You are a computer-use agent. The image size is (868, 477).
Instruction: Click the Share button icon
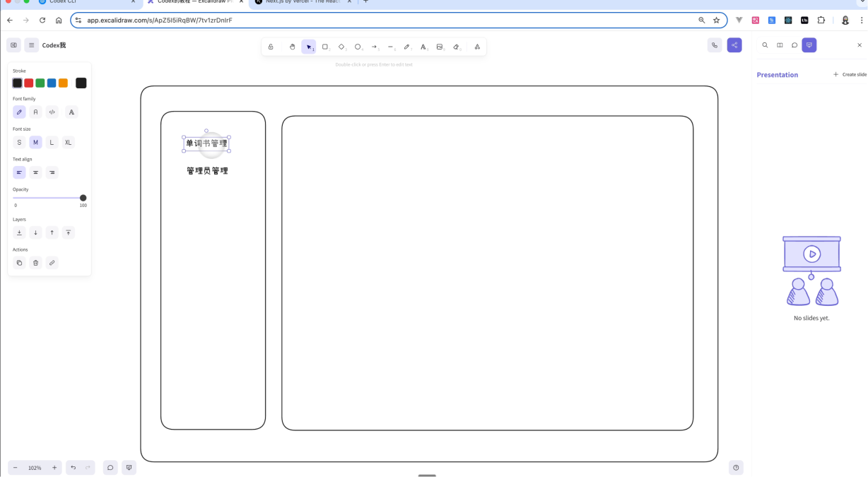tap(734, 45)
